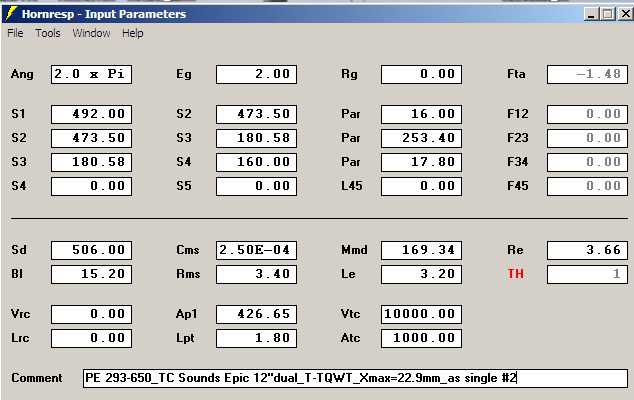Click the Ap1 field with 426.65

coord(256,314)
